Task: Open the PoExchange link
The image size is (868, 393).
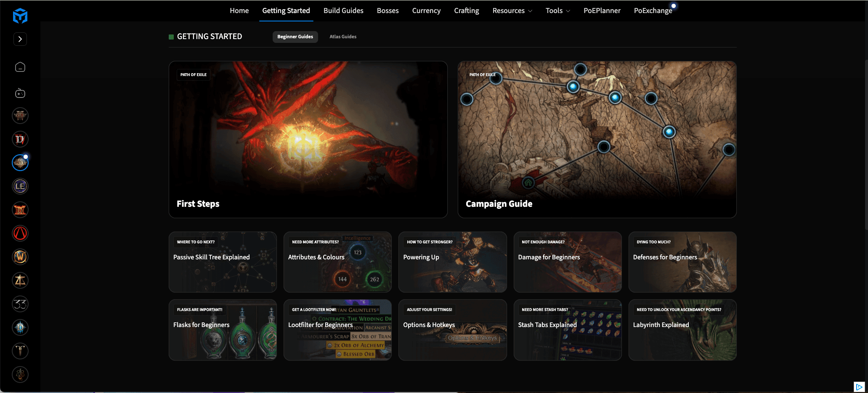Action: click(653, 11)
